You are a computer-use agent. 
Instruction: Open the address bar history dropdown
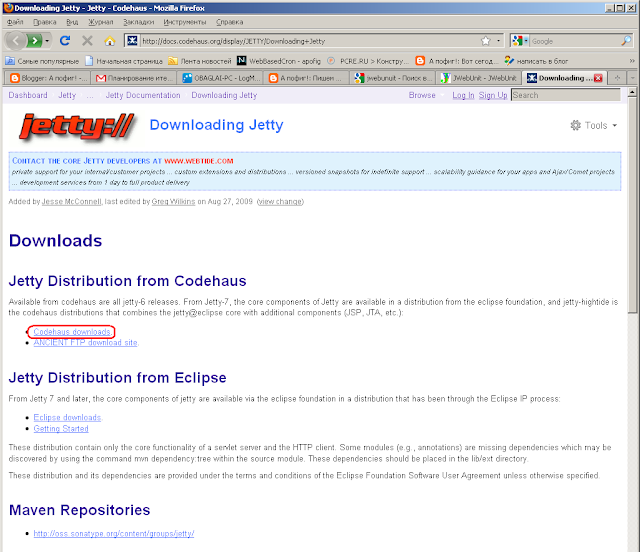(498, 41)
